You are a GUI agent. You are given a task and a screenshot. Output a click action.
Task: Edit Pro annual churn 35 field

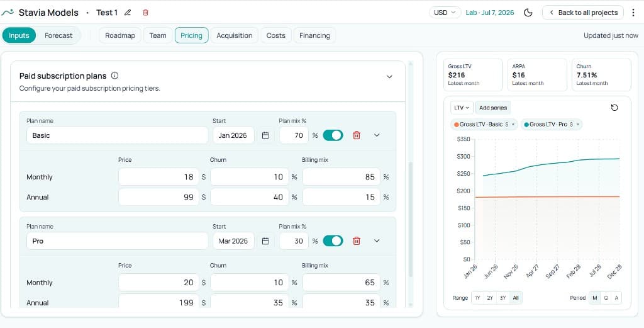click(250, 302)
